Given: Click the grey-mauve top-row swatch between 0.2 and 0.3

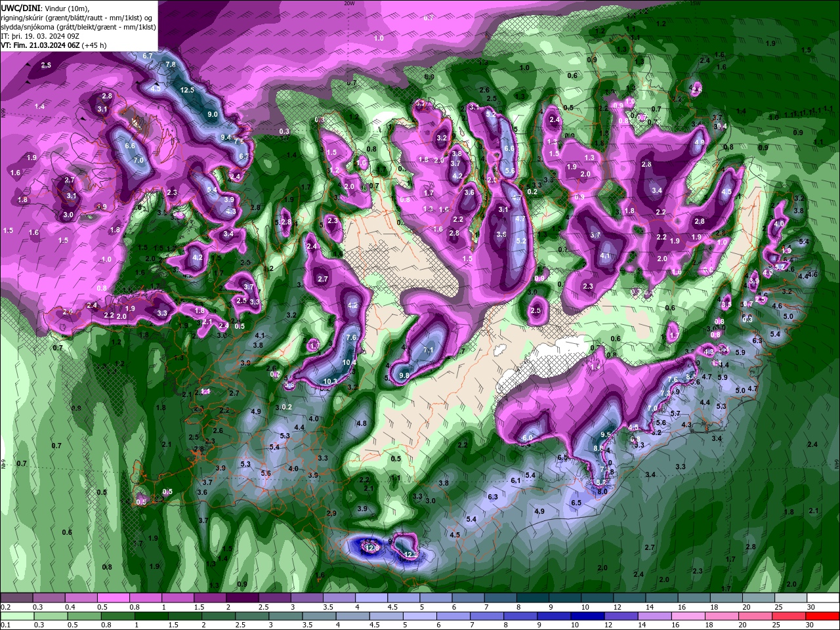Looking at the screenshot, I should [16, 598].
